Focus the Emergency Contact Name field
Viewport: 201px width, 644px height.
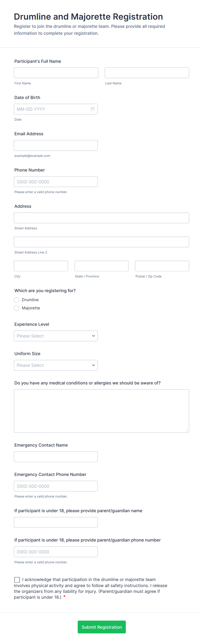pos(56,457)
